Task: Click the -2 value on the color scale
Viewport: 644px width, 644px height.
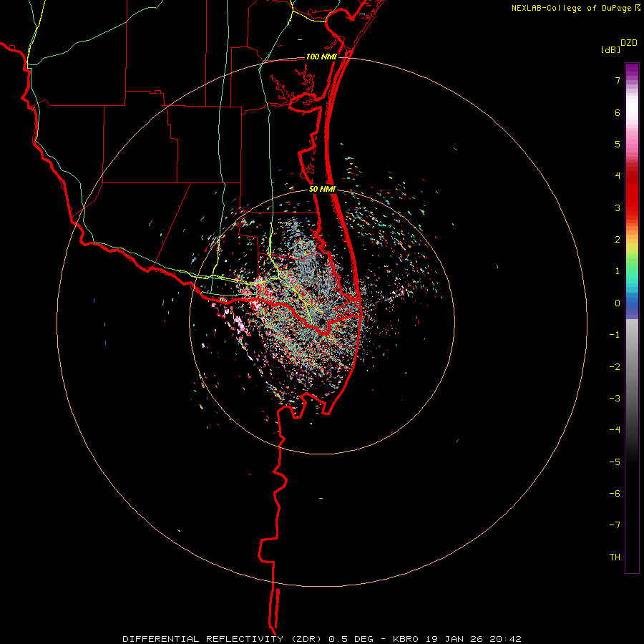Action: [x=615, y=367]
